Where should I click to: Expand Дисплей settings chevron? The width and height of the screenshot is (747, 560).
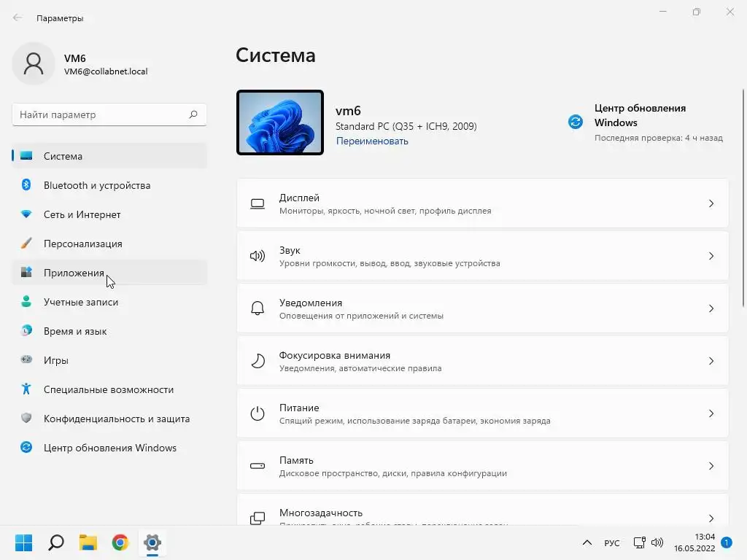[x=711, y=204]
